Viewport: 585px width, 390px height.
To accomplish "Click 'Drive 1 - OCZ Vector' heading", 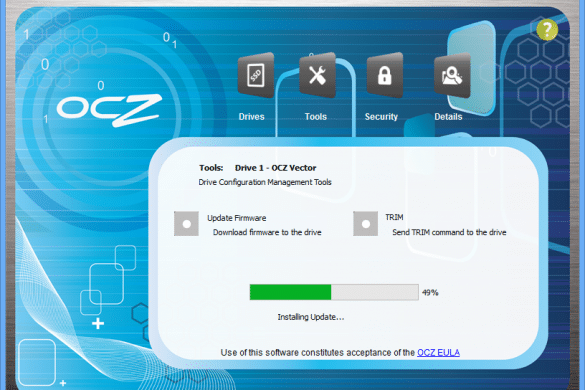I will pos(275,168).
